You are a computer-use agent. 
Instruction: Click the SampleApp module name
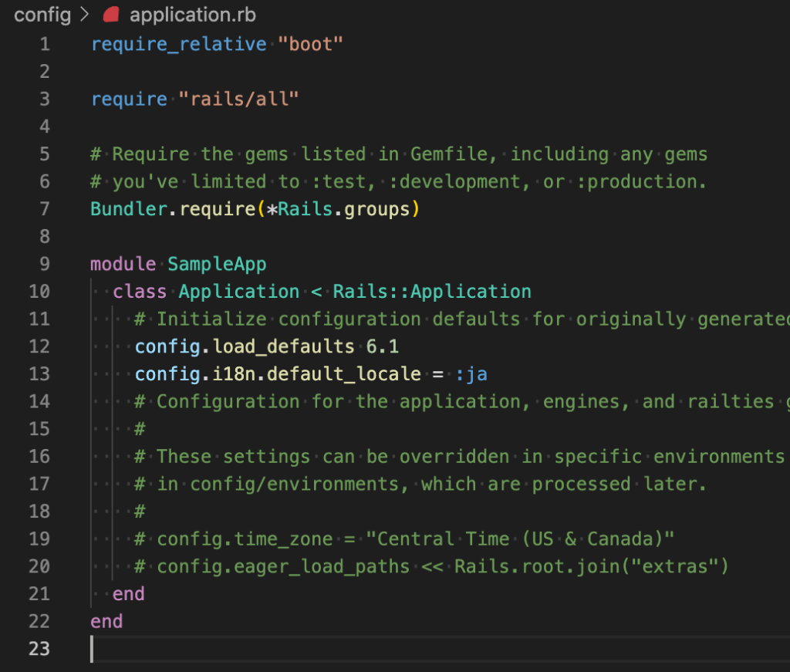click(x=217, y=265)
